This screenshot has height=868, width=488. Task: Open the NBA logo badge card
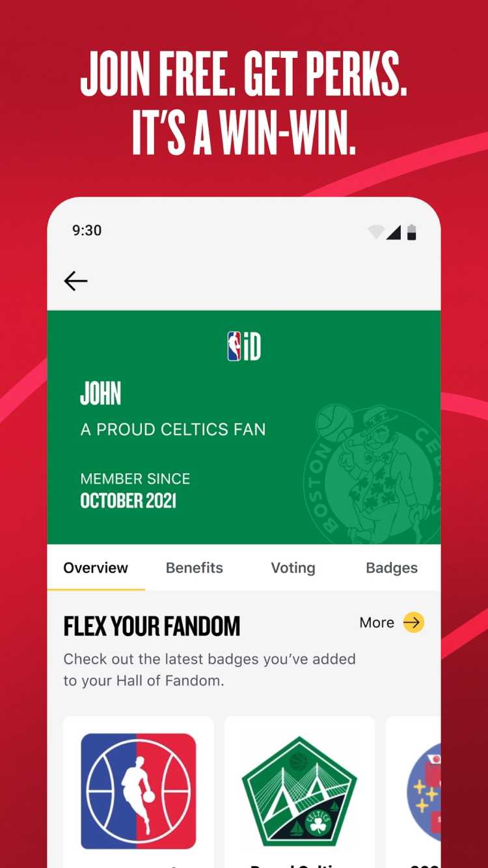point(139,791)
